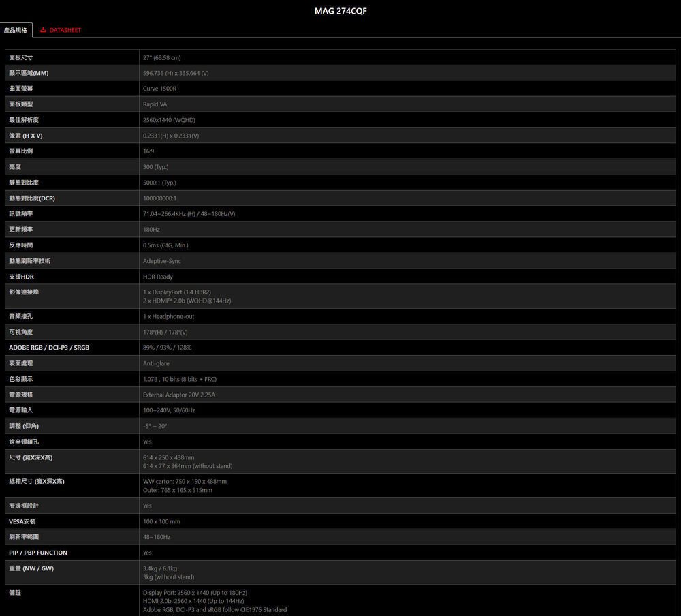
Task: Click the Anti-glare surface treatment value
Action: tap(156, 363)
